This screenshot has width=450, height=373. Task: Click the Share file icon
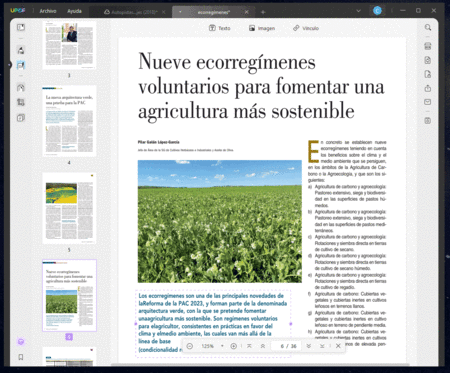pos(428,88)
